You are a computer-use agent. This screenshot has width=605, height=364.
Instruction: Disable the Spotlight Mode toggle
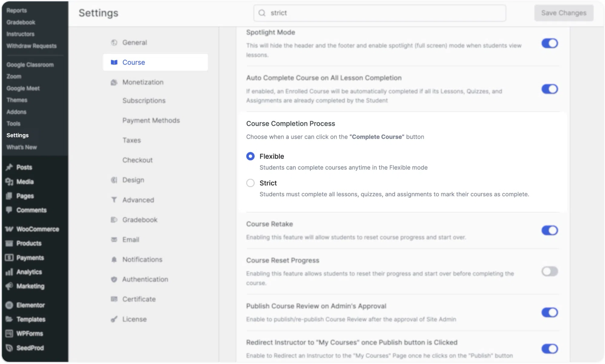pos(550,44)
